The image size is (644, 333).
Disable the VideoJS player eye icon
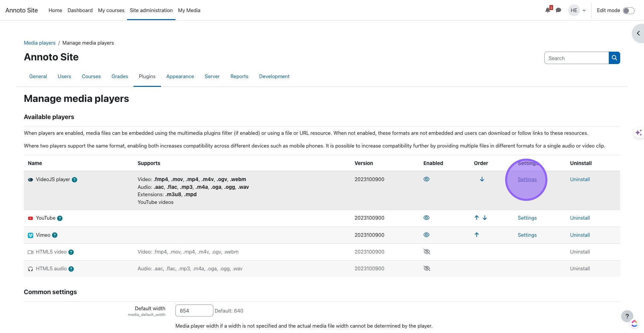(x=426, y=179)
